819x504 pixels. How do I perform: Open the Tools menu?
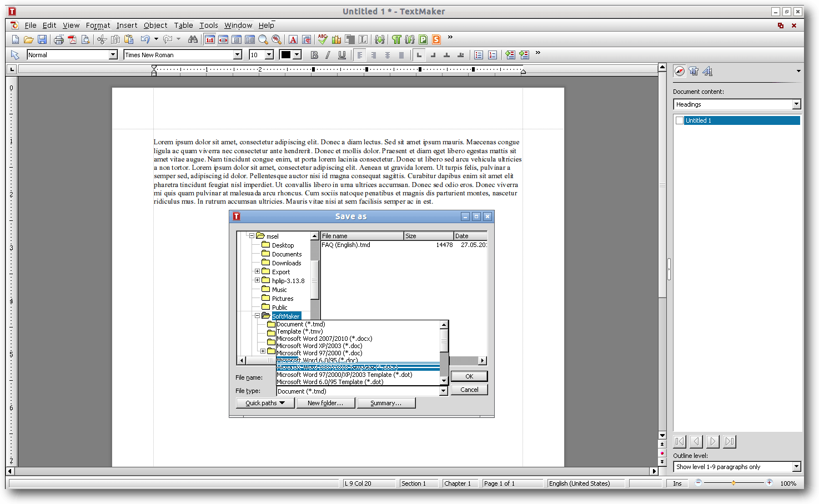click(209, 25)
